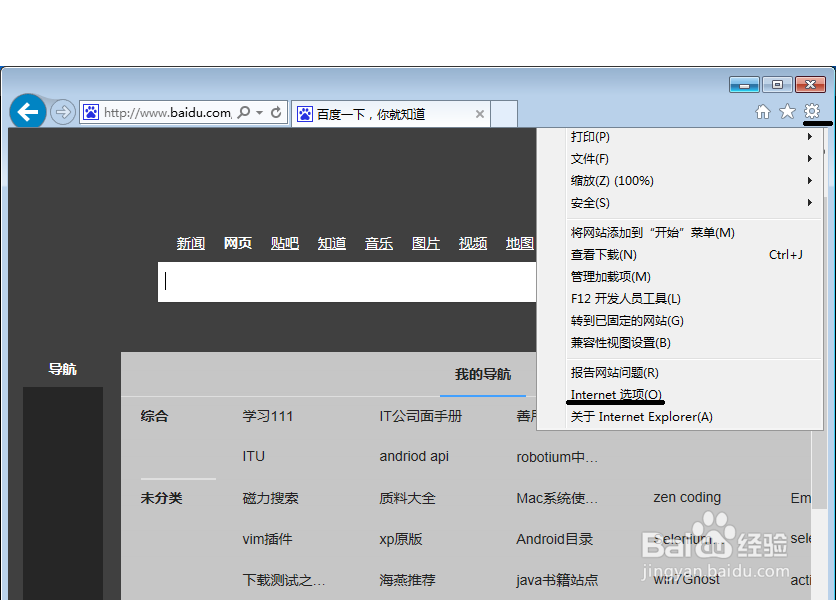
Task: Open the andriod api bookmark
Action: click(x=414, y=457)
